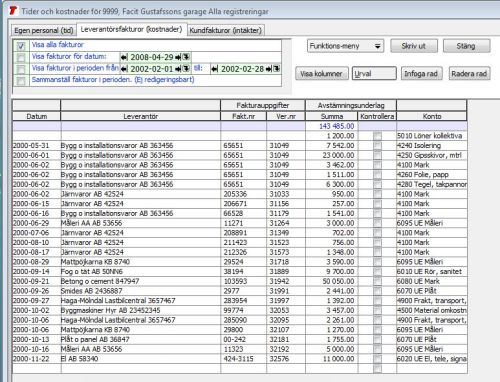Open the calendar dropdown for the 2002-02-28 date
The image size is (500, 382).
coord(276,69)
